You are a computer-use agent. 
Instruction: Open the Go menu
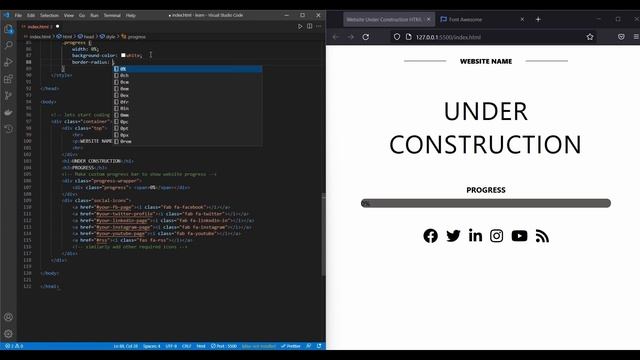pos(82,15)
